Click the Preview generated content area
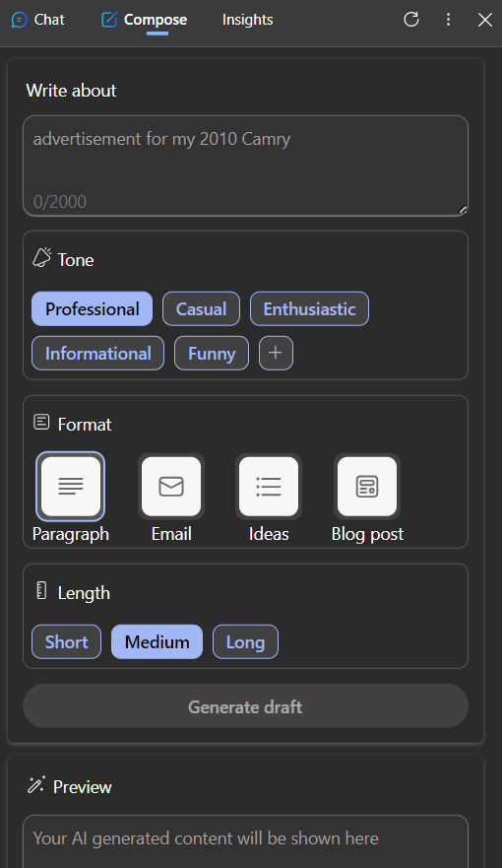 (245, 840)
